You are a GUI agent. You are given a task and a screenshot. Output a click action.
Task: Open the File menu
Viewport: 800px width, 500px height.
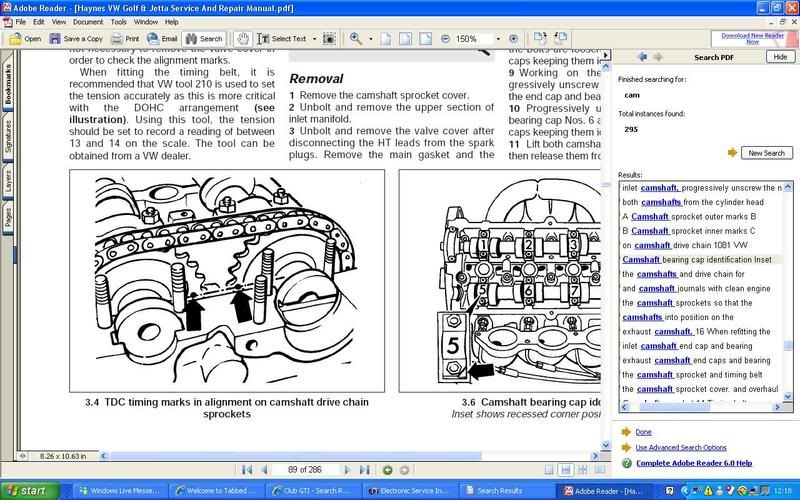(x=20, y=22)
